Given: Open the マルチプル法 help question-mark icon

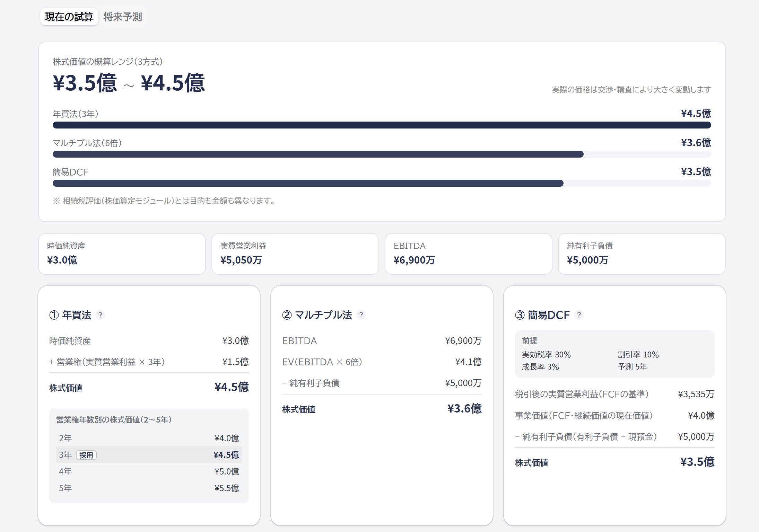Looking at the screenshot, I should (361, 315).
